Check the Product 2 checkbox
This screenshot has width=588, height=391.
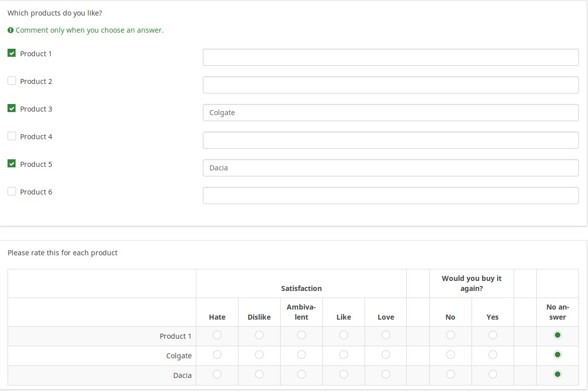12,81
